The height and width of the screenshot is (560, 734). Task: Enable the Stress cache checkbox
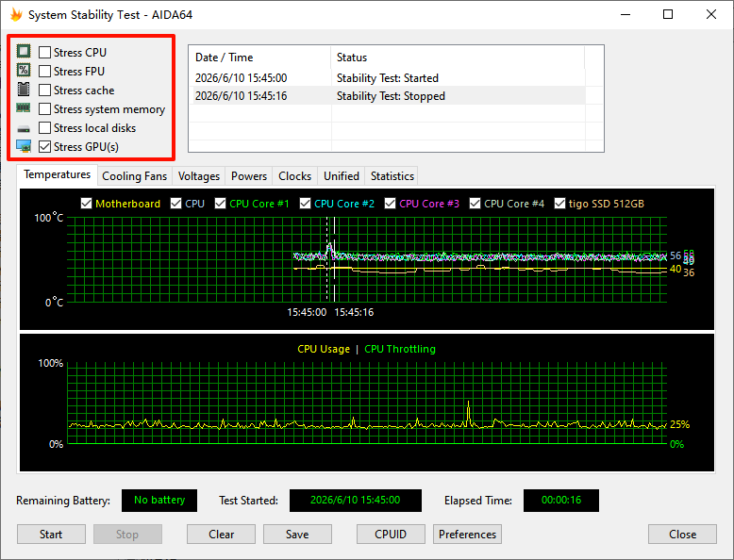tap(45, 90)
